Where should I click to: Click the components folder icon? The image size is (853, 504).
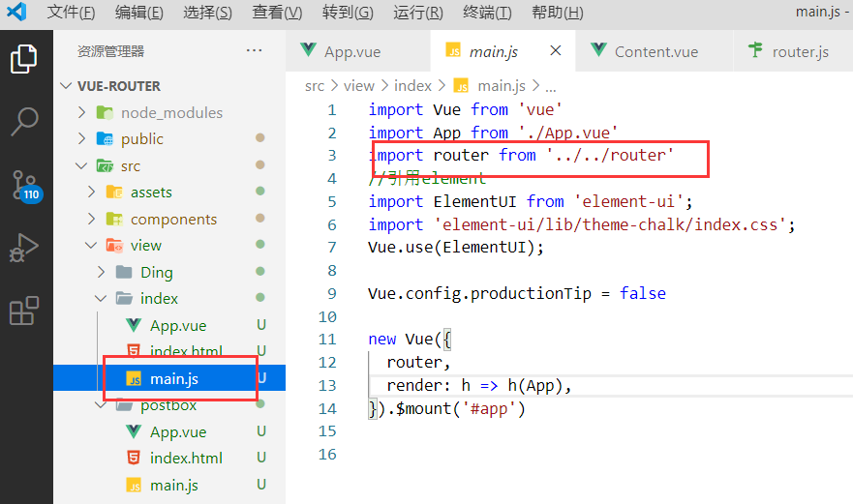click(x=114, y=218)
